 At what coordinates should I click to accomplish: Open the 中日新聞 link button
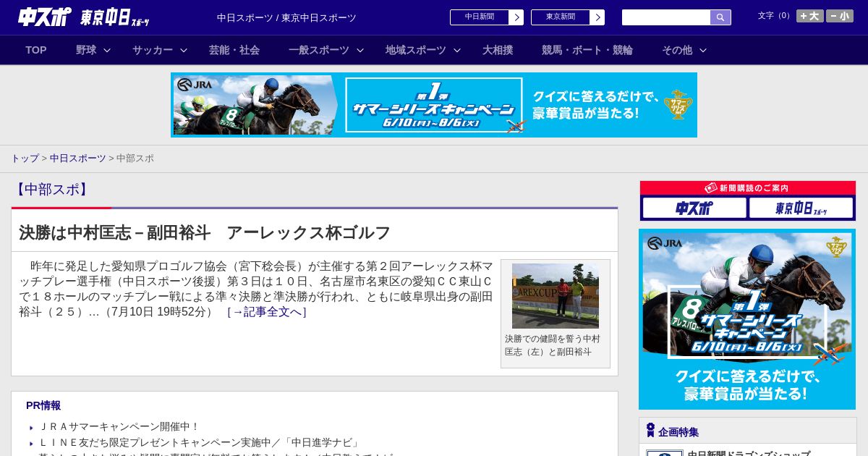click(x=480, y=17)
